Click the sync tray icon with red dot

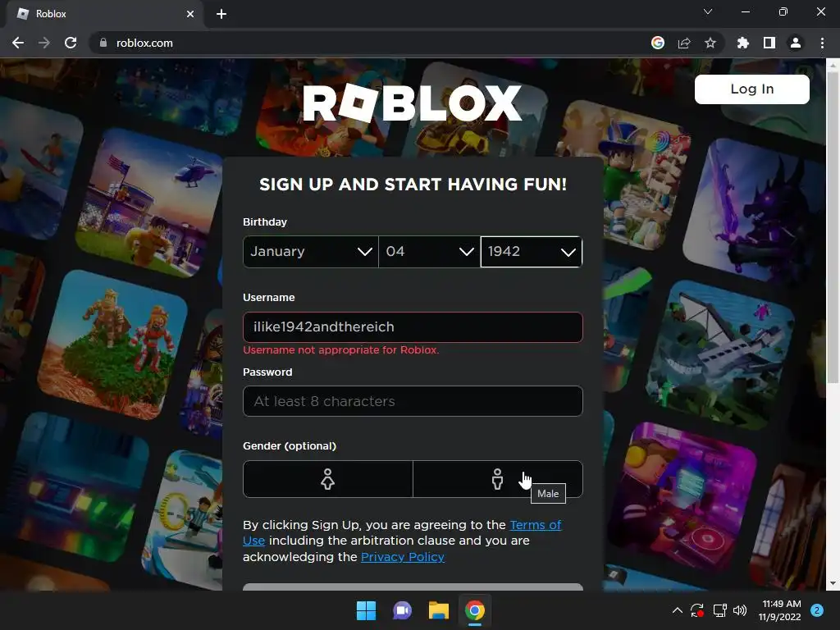[x=697, y=610]
